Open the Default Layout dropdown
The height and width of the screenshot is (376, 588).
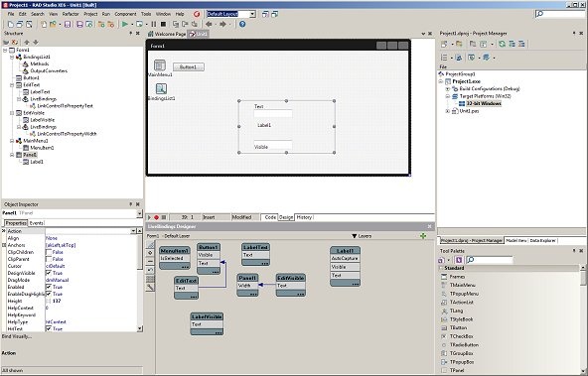[x=252, y=14]
